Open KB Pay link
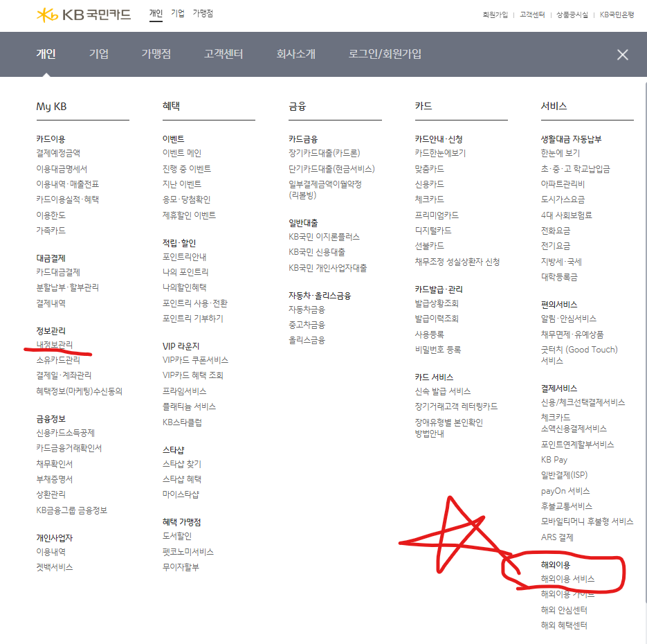Screen dimensions: 647x644 point(554,460)
